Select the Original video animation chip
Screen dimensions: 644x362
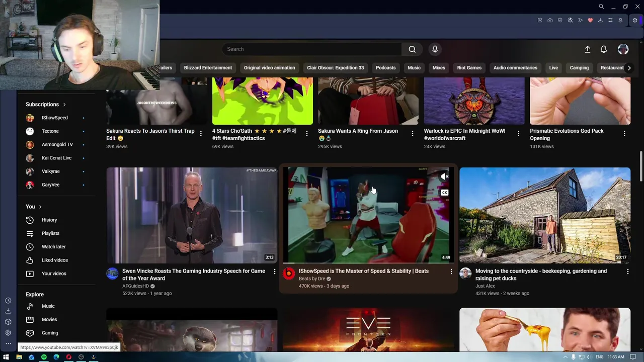270,68
